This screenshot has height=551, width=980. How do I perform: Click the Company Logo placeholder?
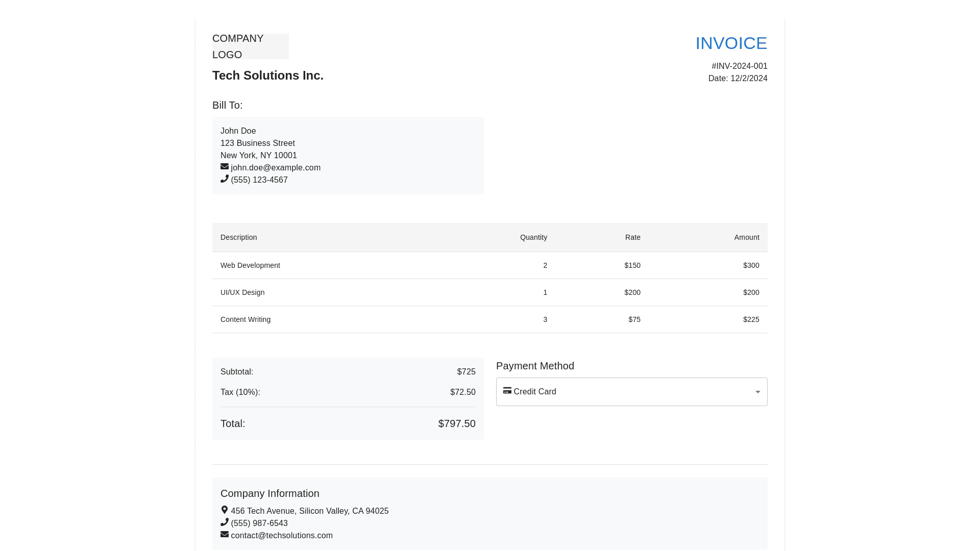[x=250, y=46]
